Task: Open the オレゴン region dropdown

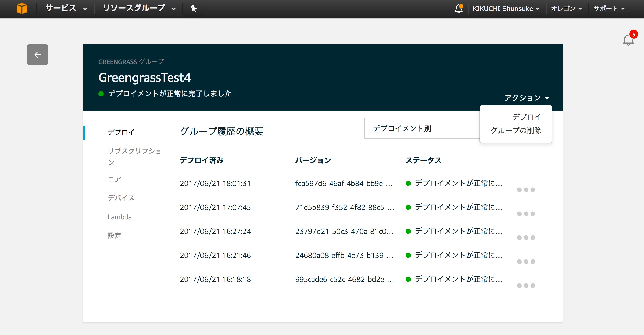Action: coord(566,9)
